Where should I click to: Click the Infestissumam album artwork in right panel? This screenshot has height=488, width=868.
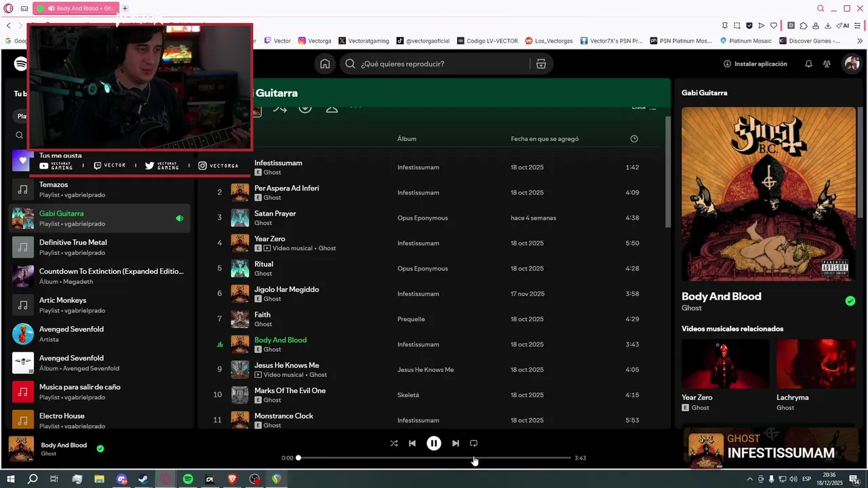[768, 194]
